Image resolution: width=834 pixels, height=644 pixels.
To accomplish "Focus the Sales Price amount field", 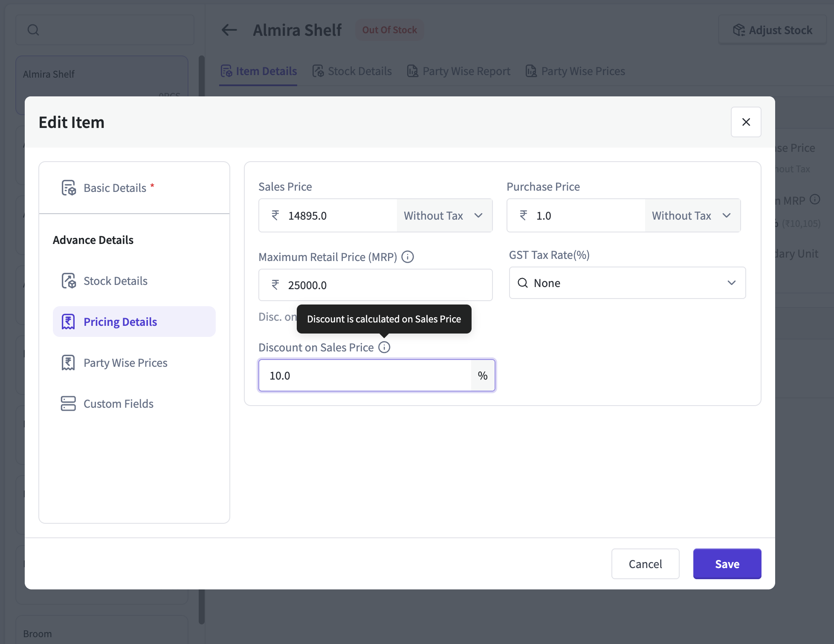I will tap(337, 215).
